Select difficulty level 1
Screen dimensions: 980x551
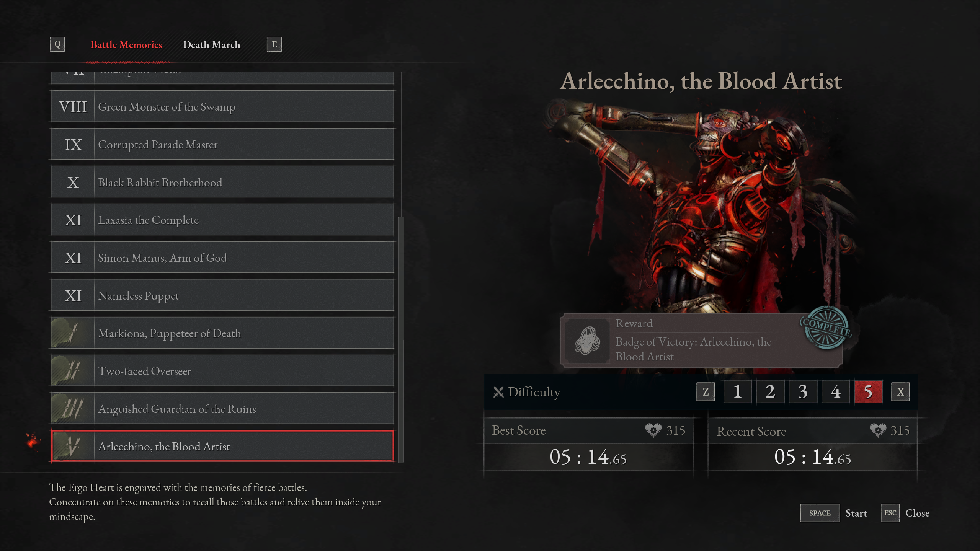pyautogui.click(x=738, y=392)
